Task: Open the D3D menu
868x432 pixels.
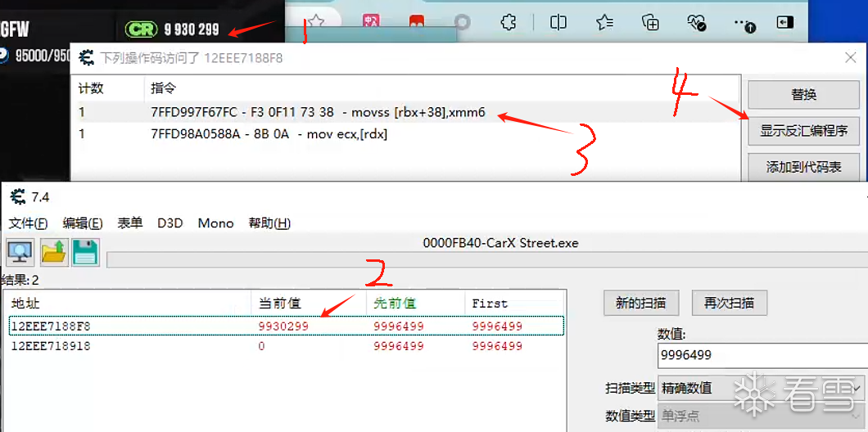Action: coord(170,223)
